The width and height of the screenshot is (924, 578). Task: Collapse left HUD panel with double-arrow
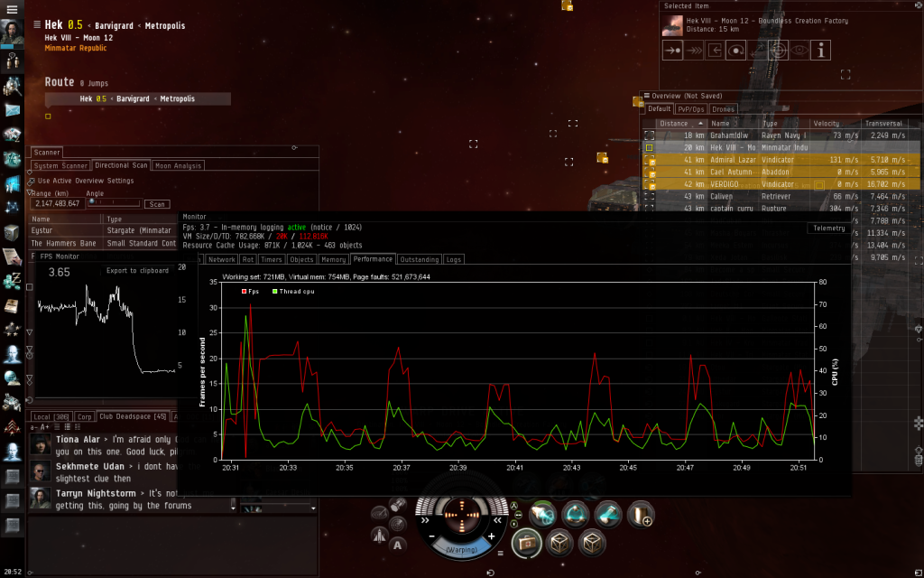tap(424, 520)
